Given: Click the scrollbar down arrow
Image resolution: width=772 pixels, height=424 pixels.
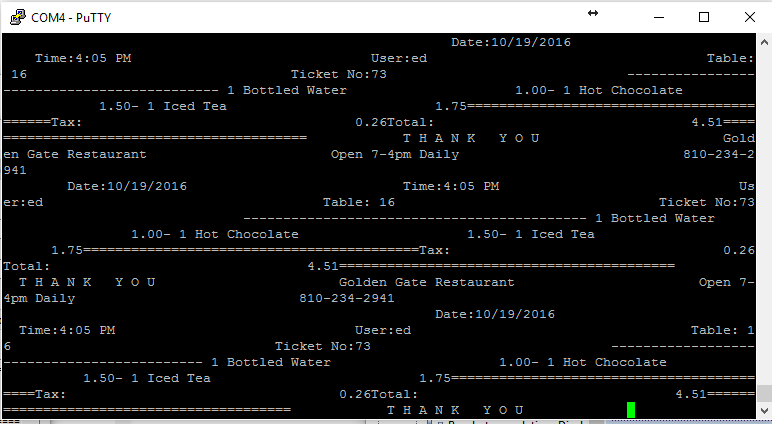Looking at the screenshot, I should (x=764, y=411).
